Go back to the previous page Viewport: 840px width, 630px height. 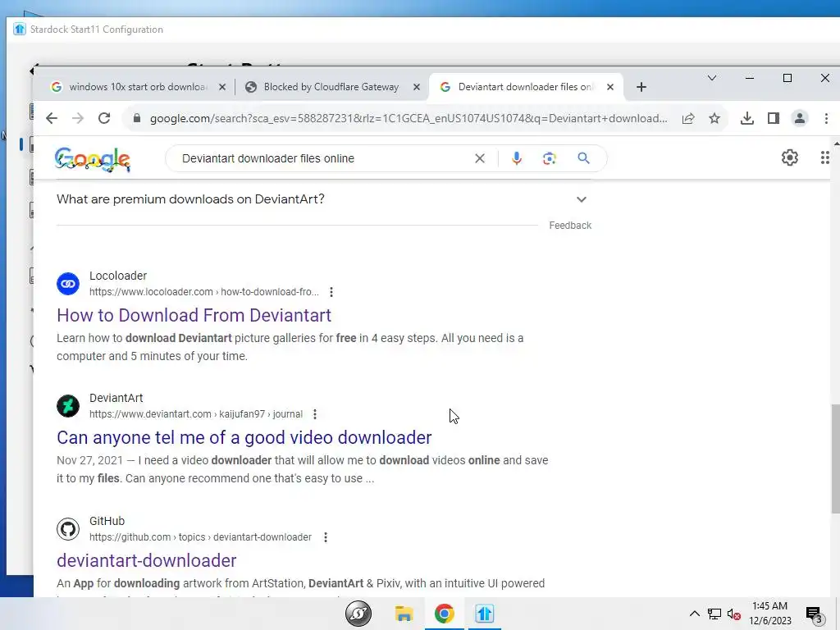52,118
